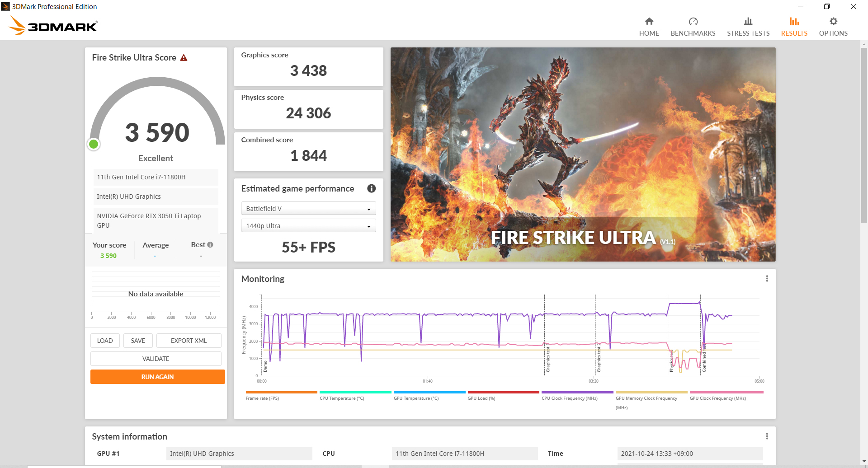Click the Graphics score value 3 438
Image resolution: width=868 pixels, height=468 pixels.
(308, 71)
